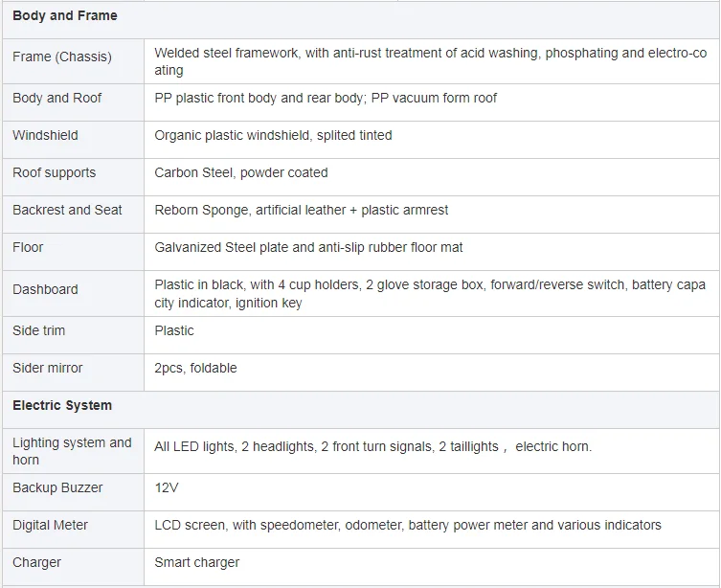Screen dimensions: 721x588
Task: Select the "Lighting system and horn" label
Action: pyautogui.click(x=72, y=451)
